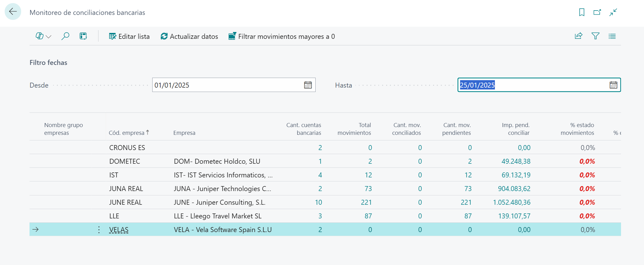Go back with the arrow button
The width and height of the screenshot is (644, 265).
[x=13, y=12]
